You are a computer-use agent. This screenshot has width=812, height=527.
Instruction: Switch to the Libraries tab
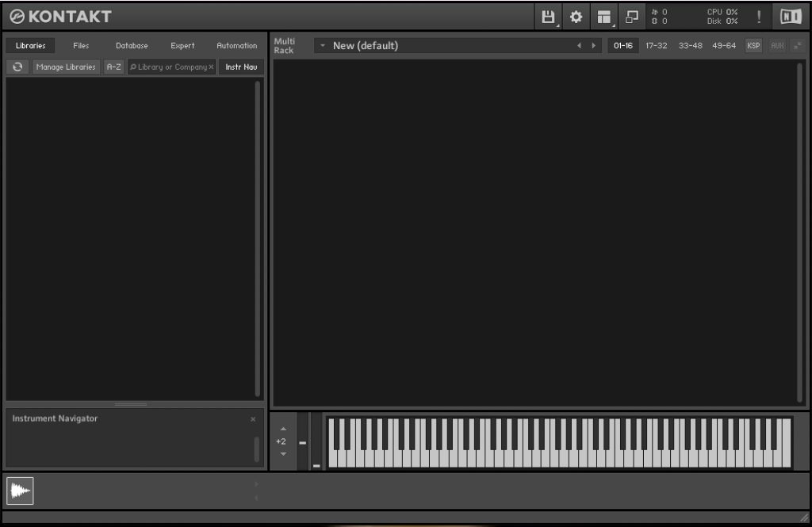pyautogui.click(x=31, y=45)
